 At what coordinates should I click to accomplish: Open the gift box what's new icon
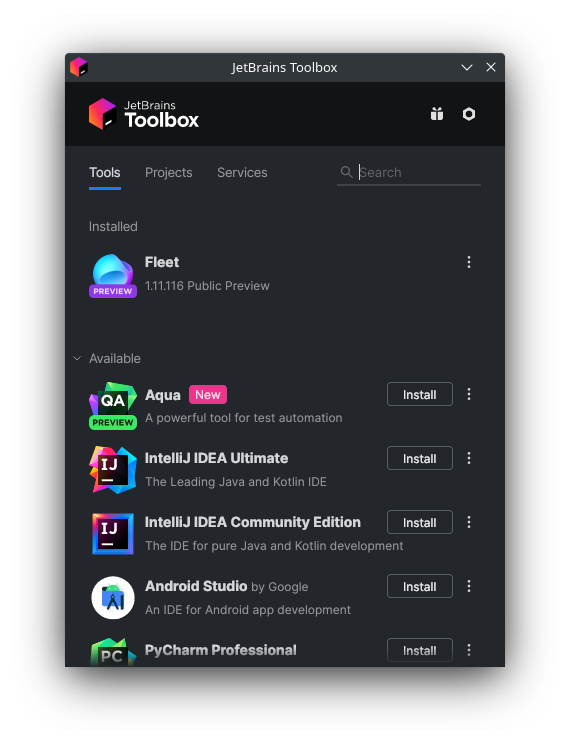pos(437,114)
